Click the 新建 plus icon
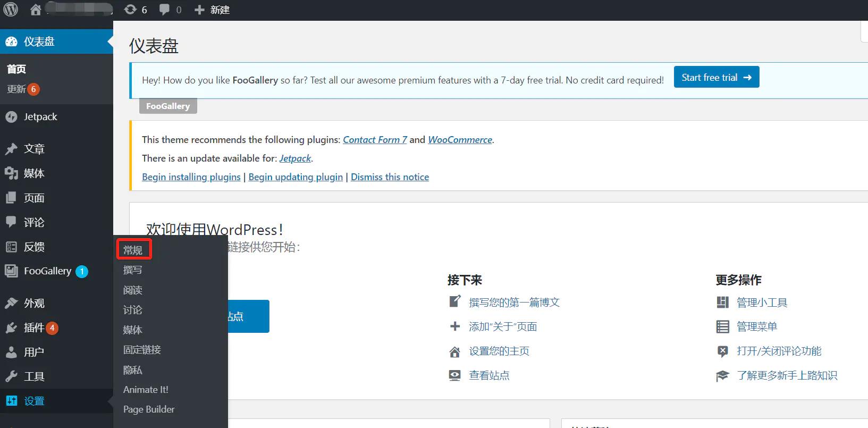The image size is (868, 428). pyautogui.click(x=199, y=10)
